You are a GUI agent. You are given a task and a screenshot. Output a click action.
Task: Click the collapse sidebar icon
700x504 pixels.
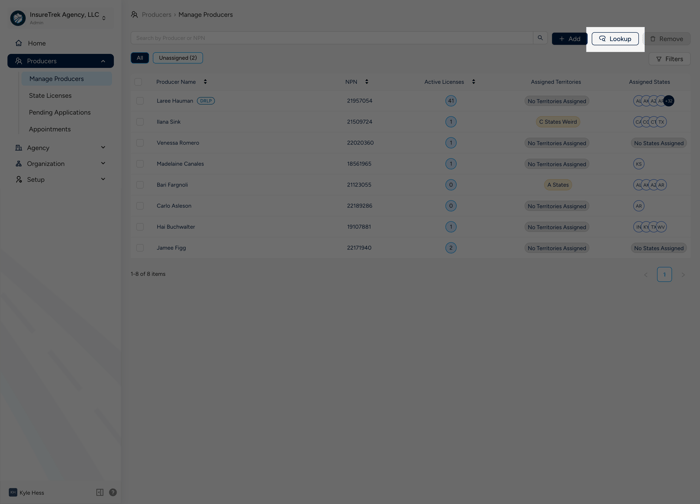tap(100, 492)
